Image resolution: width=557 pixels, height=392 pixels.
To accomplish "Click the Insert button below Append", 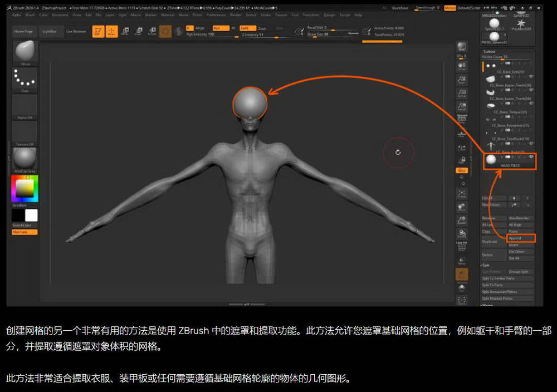I will coord(521,245).
